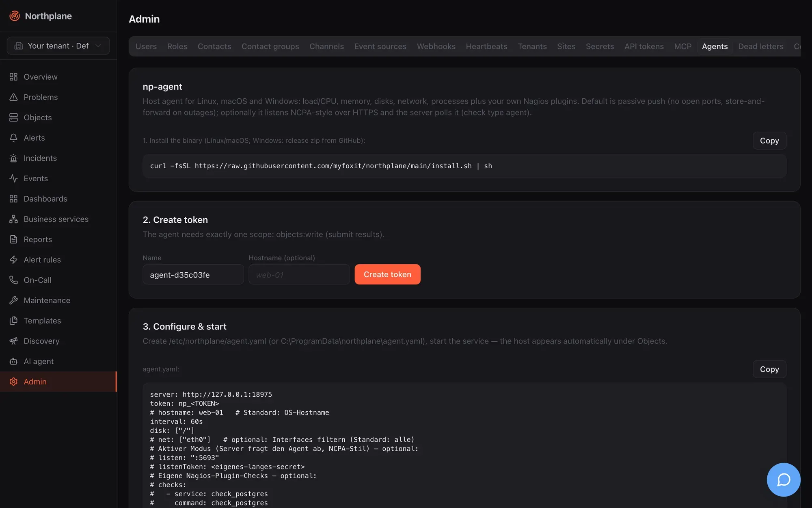Copy the agent.yaml configuration
812x508 pixels.
pyautogui.click(x=769, y=369)
